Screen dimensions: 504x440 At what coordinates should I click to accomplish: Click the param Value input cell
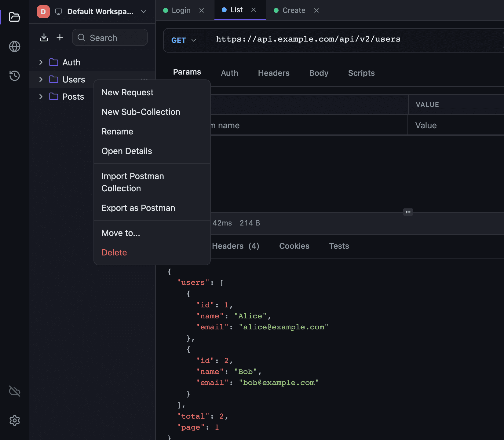[456, 125]
